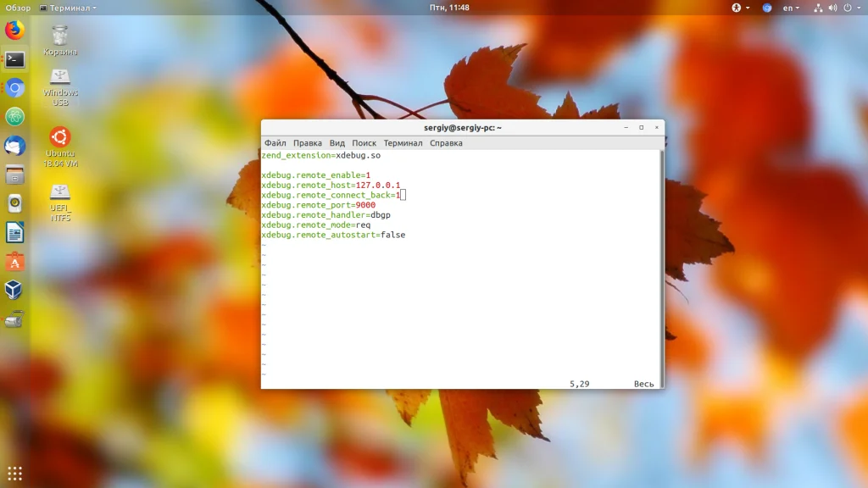Launch Chromium browser from the dock
The image size is (868, 488).
14,88
